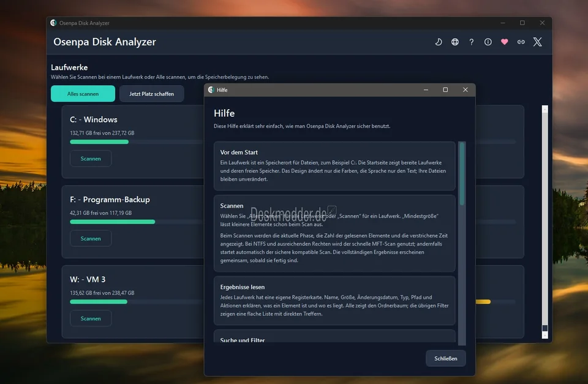
Task: Minimize the Osenpa Disk Analyzer main window
Action: point(503,23)
